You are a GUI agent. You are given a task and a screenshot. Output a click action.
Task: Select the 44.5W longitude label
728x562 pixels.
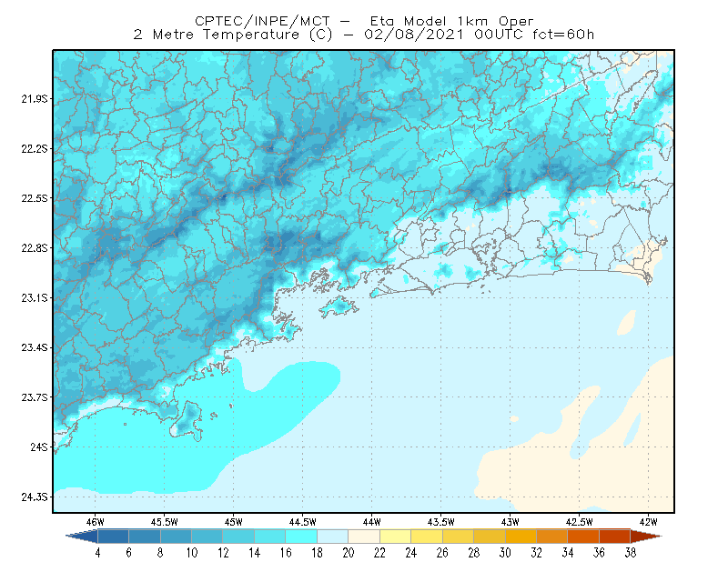(303, 522)
